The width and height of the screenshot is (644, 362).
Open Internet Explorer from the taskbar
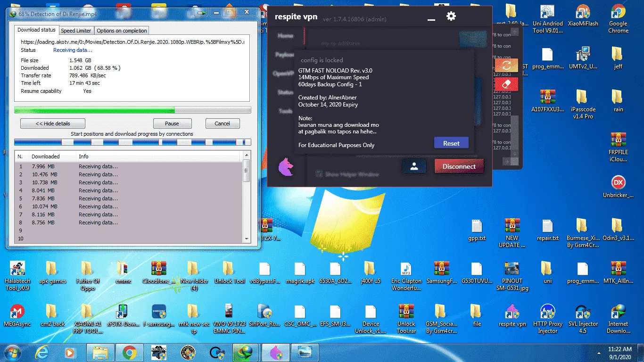42,352
